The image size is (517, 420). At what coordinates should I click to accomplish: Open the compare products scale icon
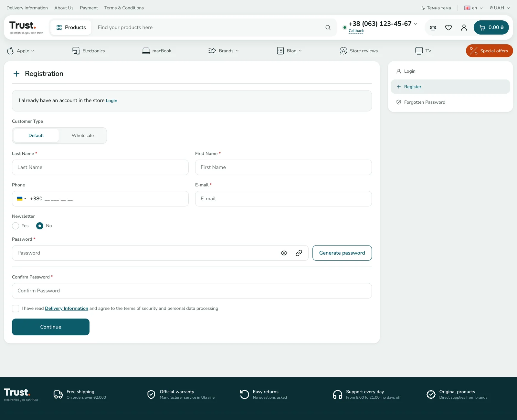click(x=433, y=27)
